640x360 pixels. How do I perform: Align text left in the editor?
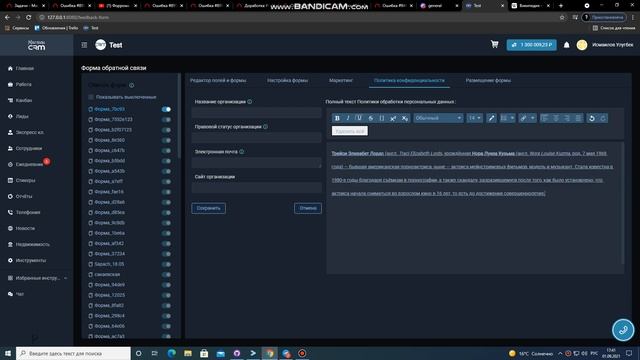544,118
